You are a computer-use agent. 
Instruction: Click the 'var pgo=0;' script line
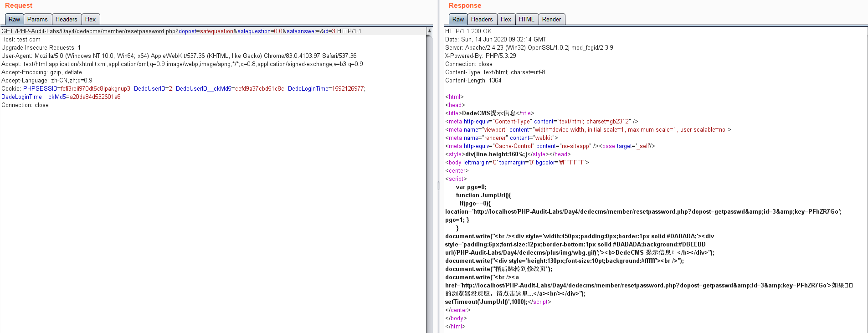click(x=471, y=187)
